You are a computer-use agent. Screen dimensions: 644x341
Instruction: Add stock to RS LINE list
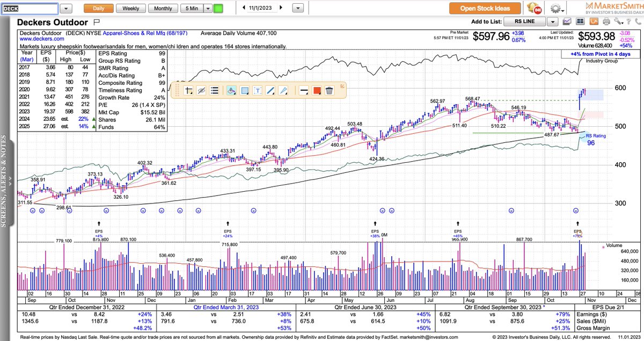coord(525,21)
